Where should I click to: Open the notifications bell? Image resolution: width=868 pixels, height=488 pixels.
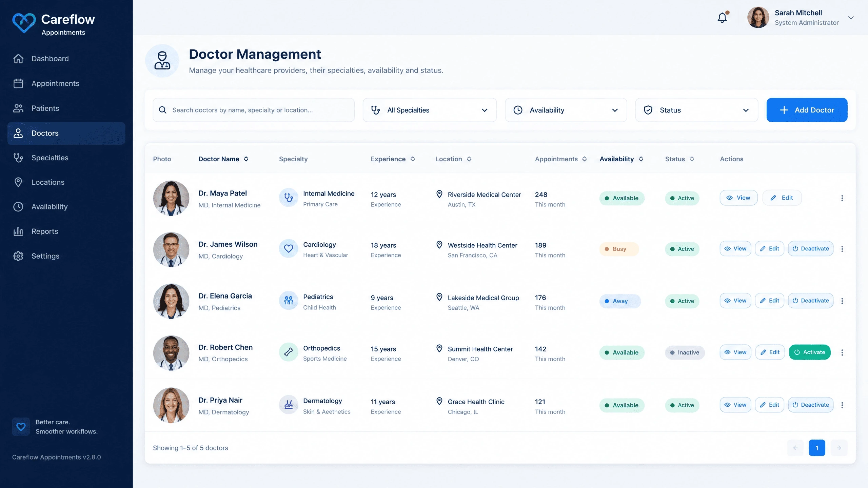point(722,18)
